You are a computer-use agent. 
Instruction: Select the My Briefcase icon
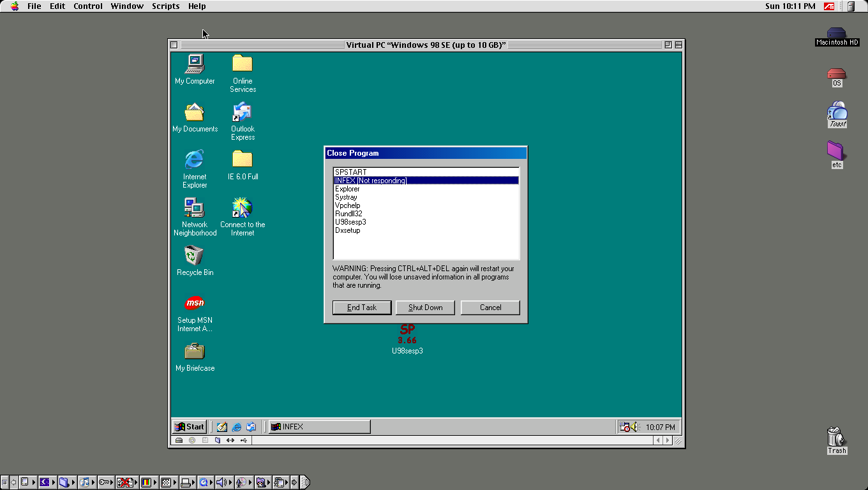pyautogui.click(x=195, y=356)
